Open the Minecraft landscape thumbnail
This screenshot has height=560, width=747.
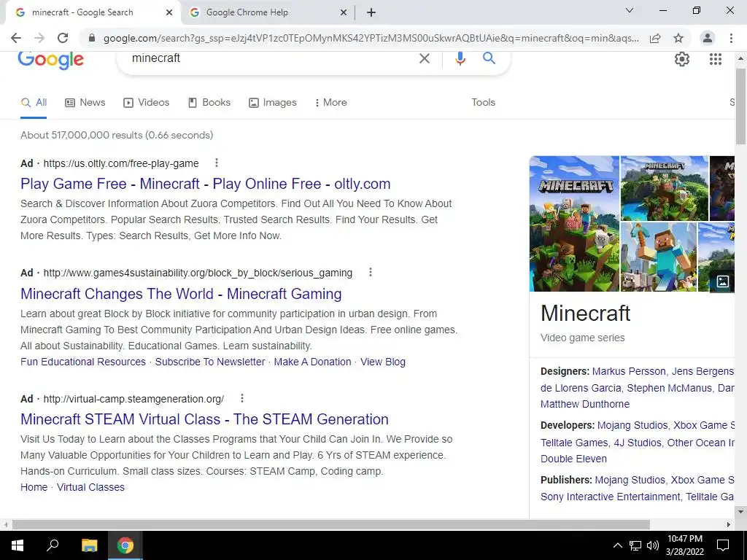coord(664,188)
